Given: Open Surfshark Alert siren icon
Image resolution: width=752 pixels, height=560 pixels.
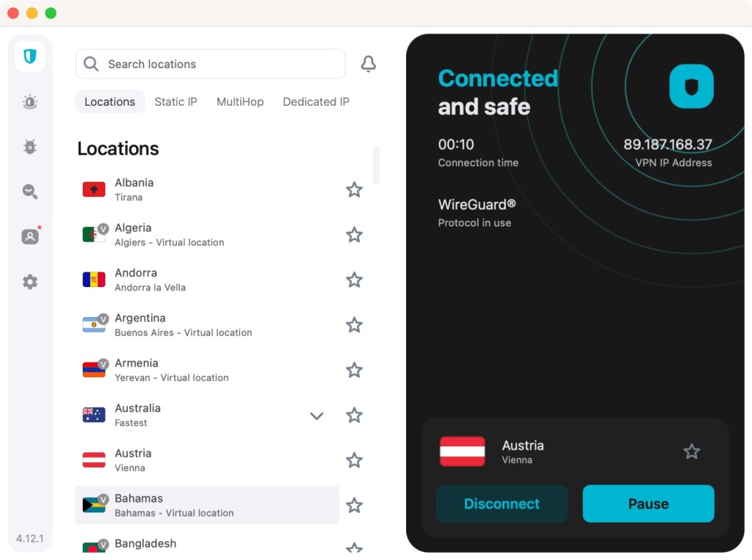Looking at the screenshot, I should click(30, 102).
